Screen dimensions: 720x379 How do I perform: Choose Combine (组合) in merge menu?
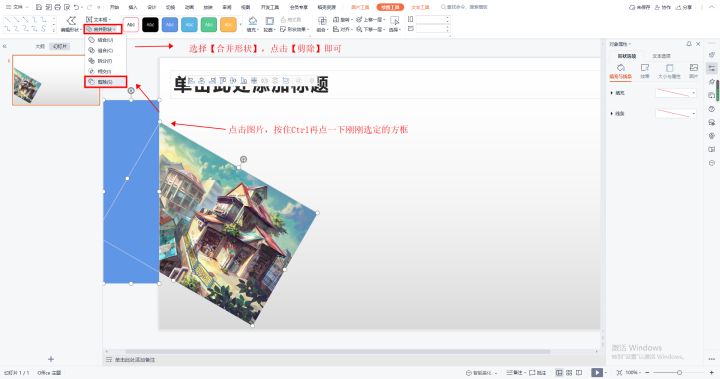coord(106,51)
